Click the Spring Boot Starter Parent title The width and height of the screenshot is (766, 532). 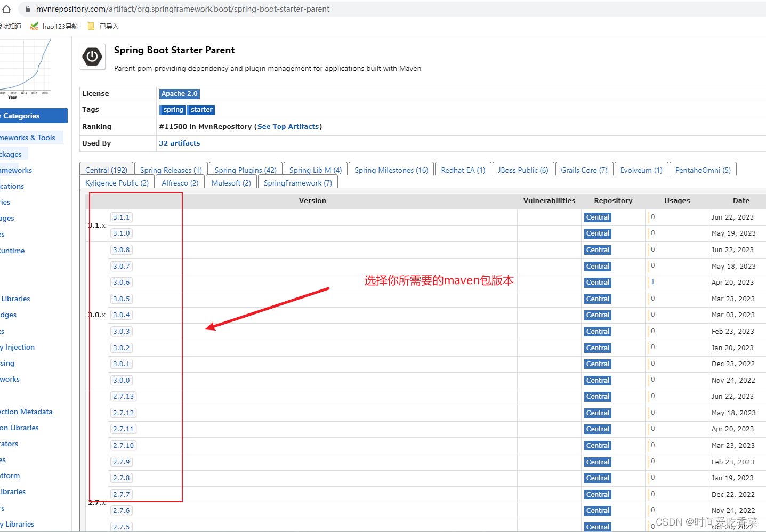[x=174, y=50]
